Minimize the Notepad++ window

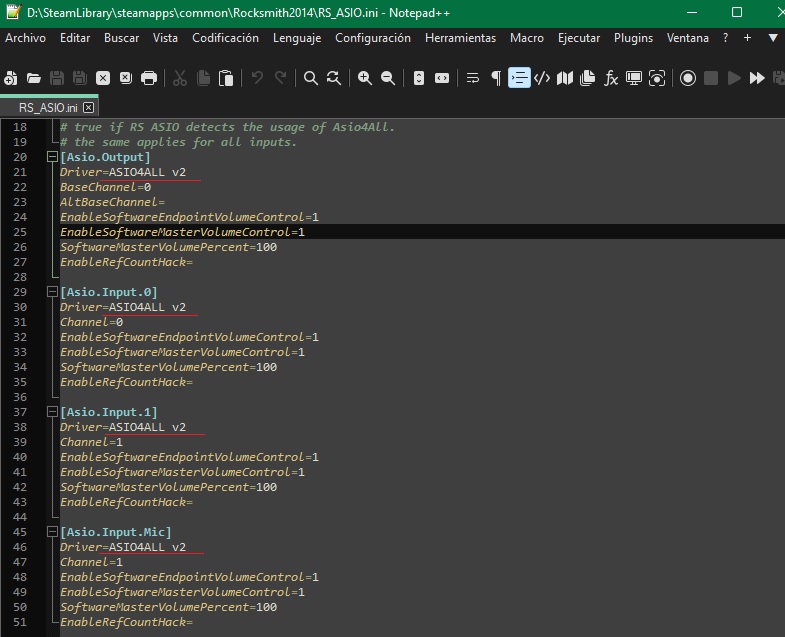coord(692,13)
